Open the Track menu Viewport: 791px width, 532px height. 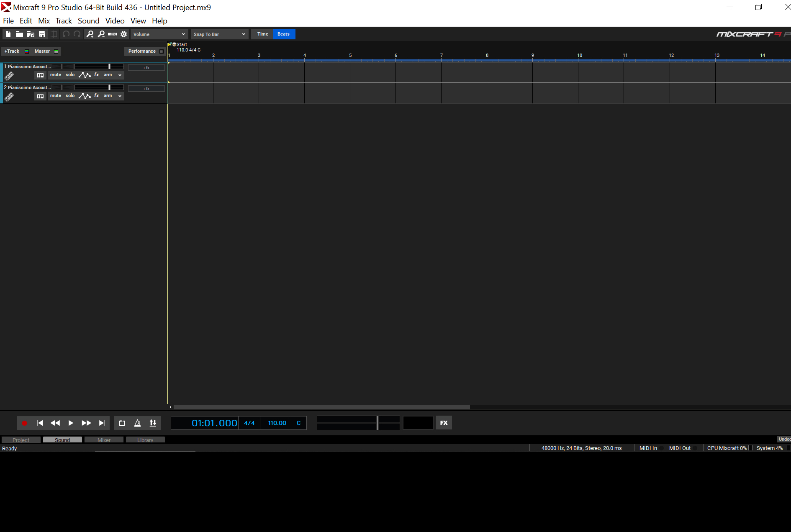pyautogui.click(x=64, y=21)
